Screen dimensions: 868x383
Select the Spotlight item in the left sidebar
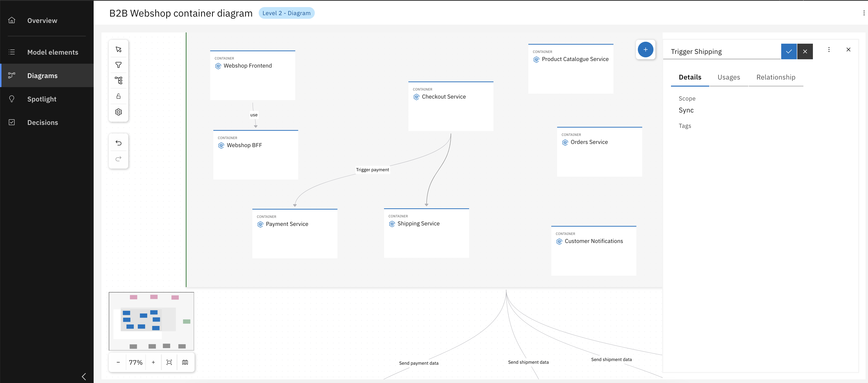(x=42, y=99)
